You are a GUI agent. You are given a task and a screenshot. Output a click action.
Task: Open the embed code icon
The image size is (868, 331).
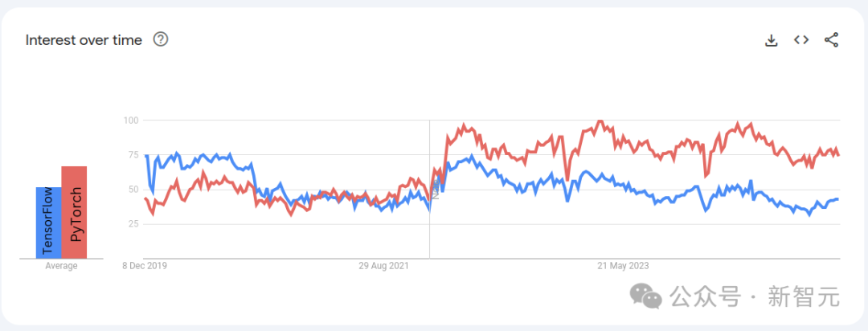click(x=801, y=40)
